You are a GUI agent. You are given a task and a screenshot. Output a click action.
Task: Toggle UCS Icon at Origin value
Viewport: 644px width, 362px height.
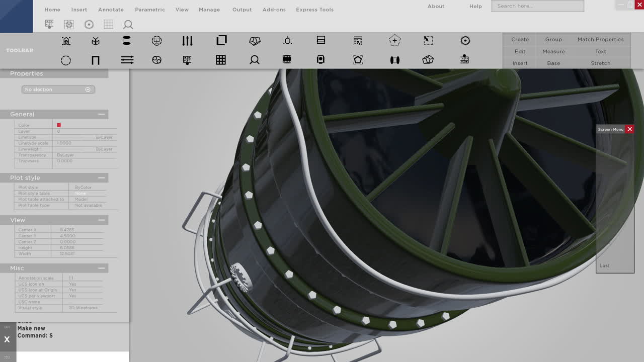coord(72,290)
